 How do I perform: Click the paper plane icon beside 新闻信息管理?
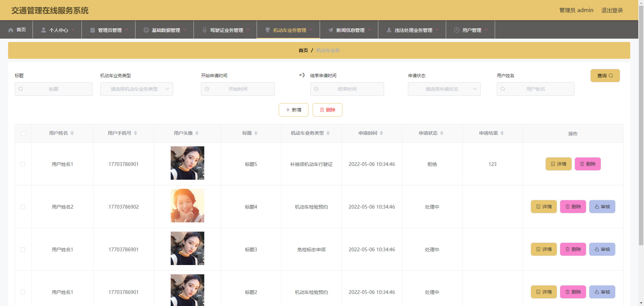[x=331, y=30]
